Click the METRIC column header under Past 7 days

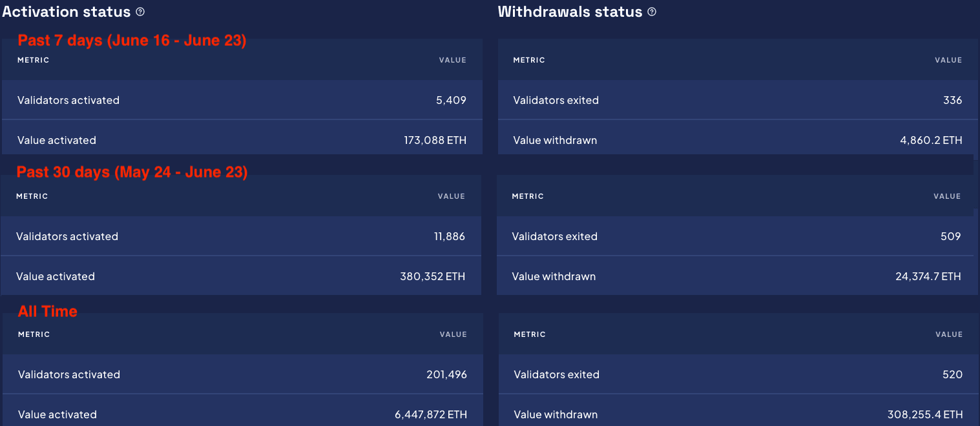click(x=34, y=60)
